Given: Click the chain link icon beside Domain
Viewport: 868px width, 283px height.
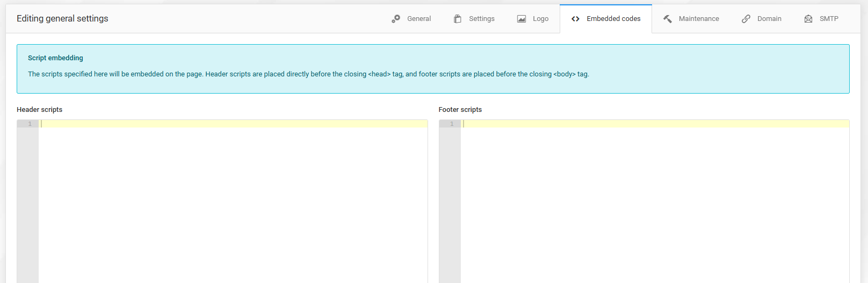Looking at the screenshot, I should [746, 19].
